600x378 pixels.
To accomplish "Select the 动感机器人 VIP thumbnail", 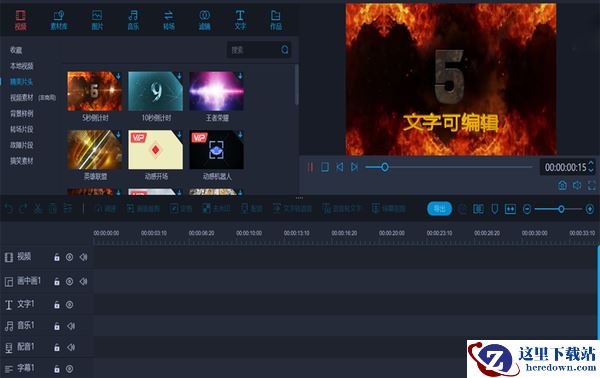I will (216, 150).
